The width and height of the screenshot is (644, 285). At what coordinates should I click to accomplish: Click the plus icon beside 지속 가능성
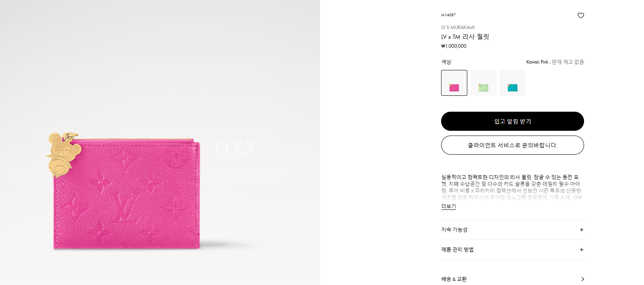[582, 230]
